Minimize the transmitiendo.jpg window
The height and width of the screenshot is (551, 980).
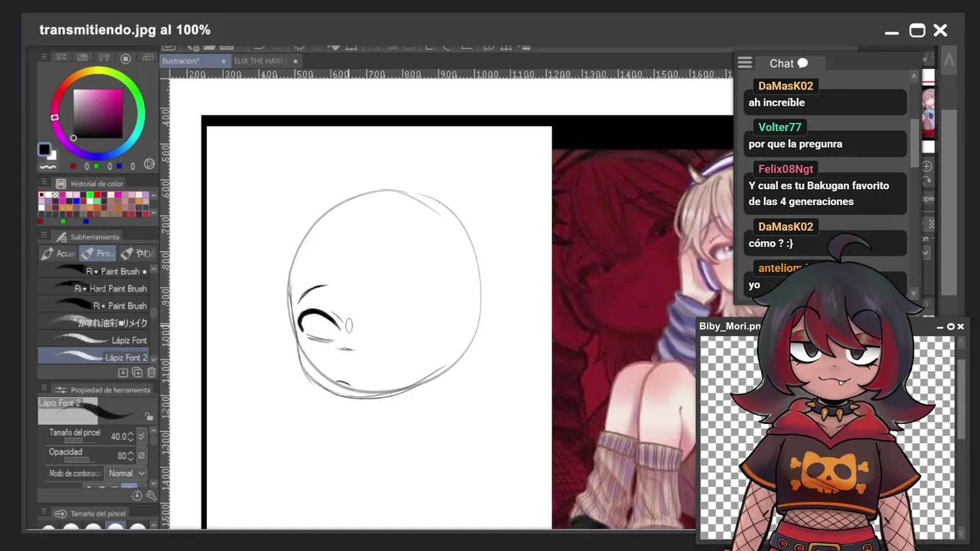(892, 32)
